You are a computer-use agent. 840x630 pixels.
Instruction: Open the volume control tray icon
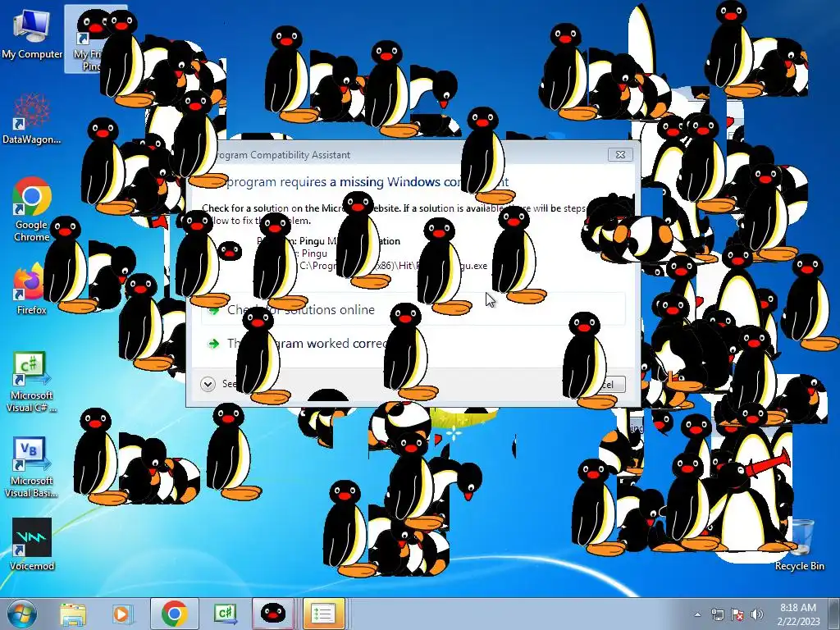757,614
